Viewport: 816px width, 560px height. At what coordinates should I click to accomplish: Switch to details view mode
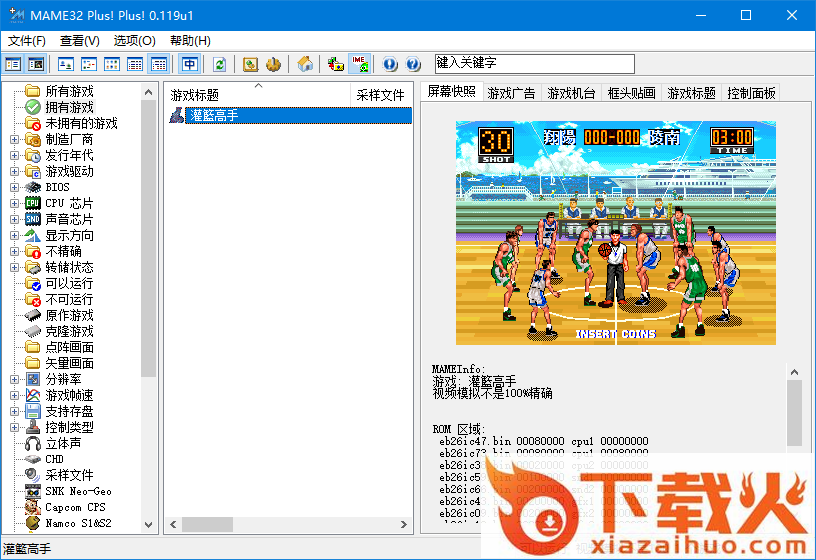pos(135,65)
